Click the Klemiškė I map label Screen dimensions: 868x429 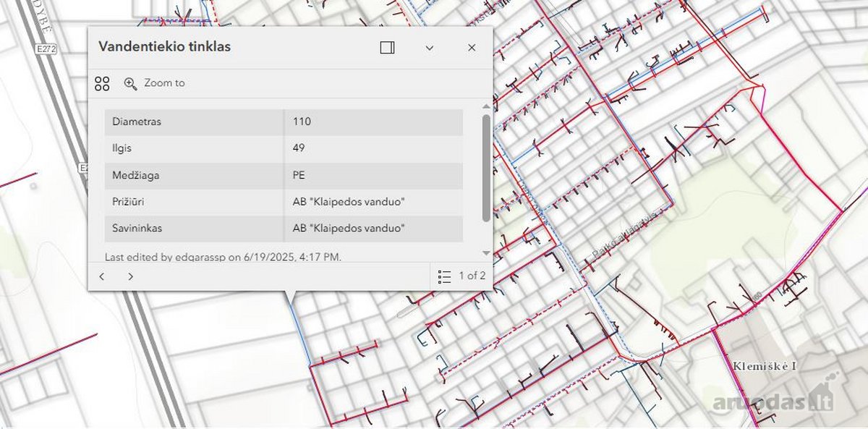tap(765, 366)
